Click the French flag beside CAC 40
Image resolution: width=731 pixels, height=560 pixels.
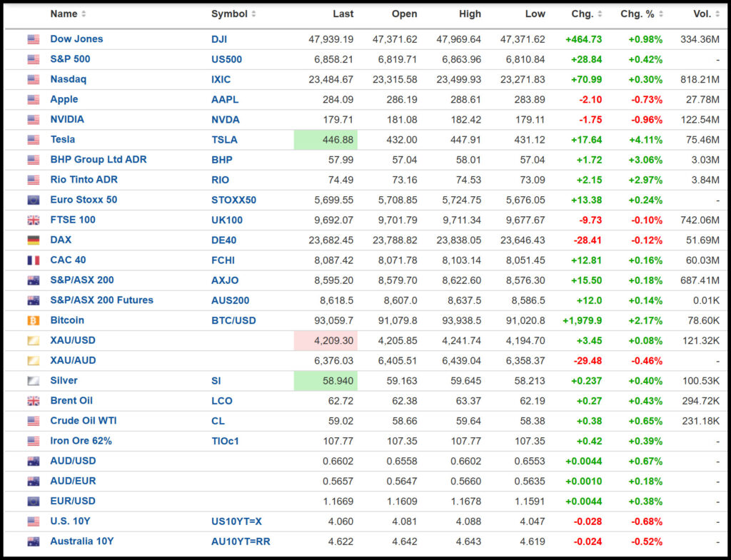coord(34,260)
